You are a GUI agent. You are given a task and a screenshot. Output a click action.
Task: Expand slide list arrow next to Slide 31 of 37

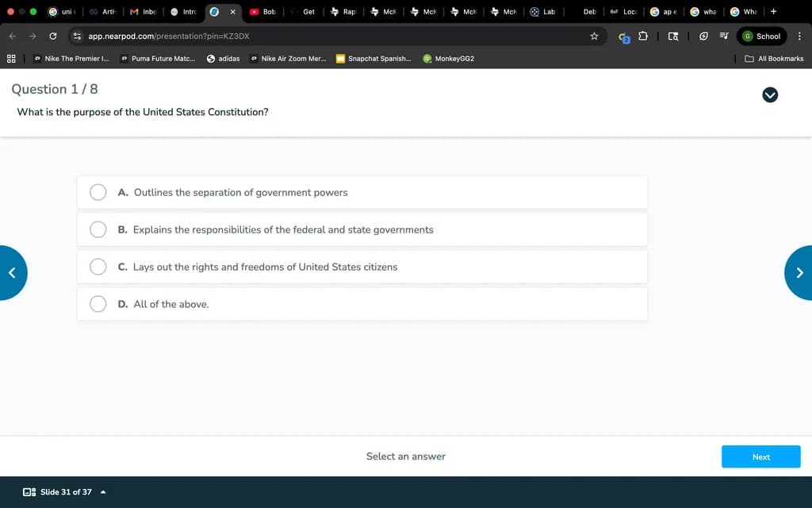pyautogui.click(x=103, y=492)
